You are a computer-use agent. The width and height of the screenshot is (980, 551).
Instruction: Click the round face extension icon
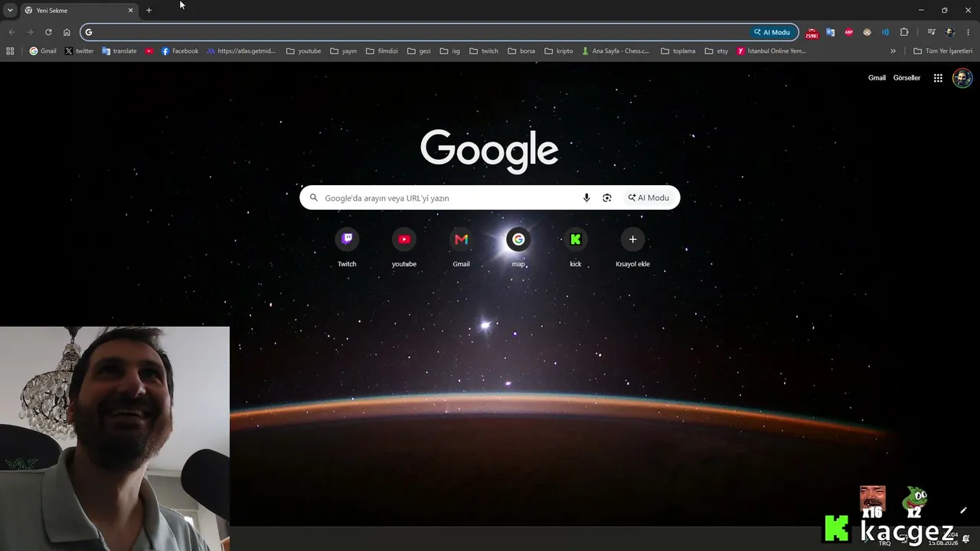pyautogui.click(x=867, y=32)
